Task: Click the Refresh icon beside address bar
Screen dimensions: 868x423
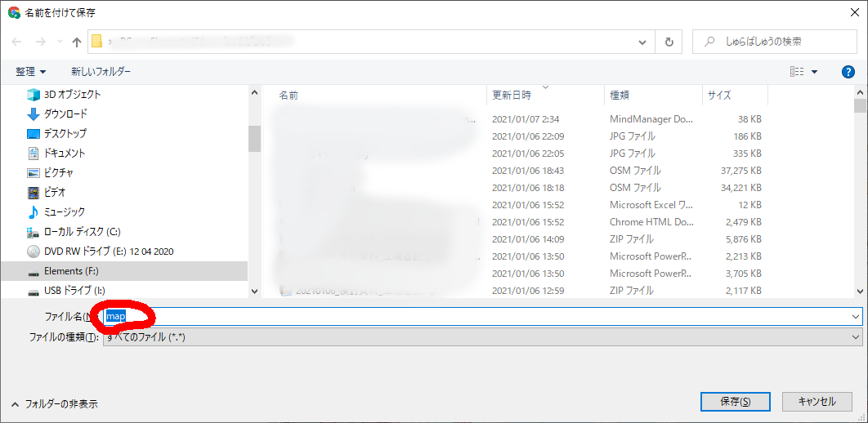Action: (669, 42)
